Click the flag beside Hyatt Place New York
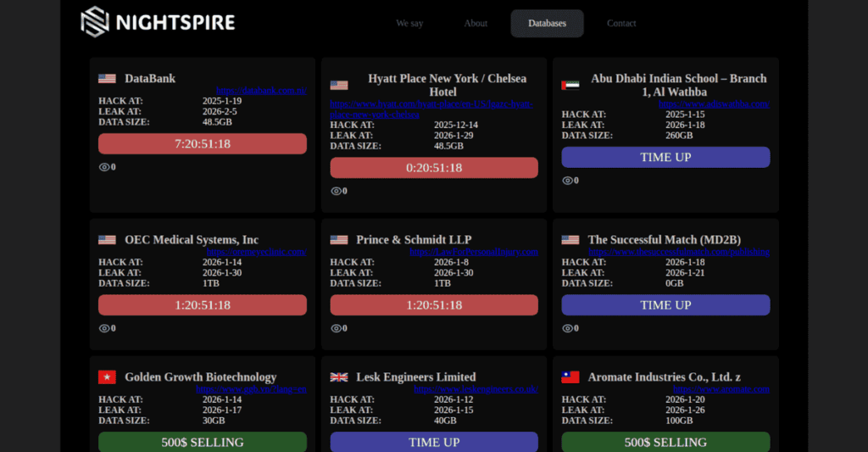This screenshot has height=452, width=868. [x=339, y=86]
